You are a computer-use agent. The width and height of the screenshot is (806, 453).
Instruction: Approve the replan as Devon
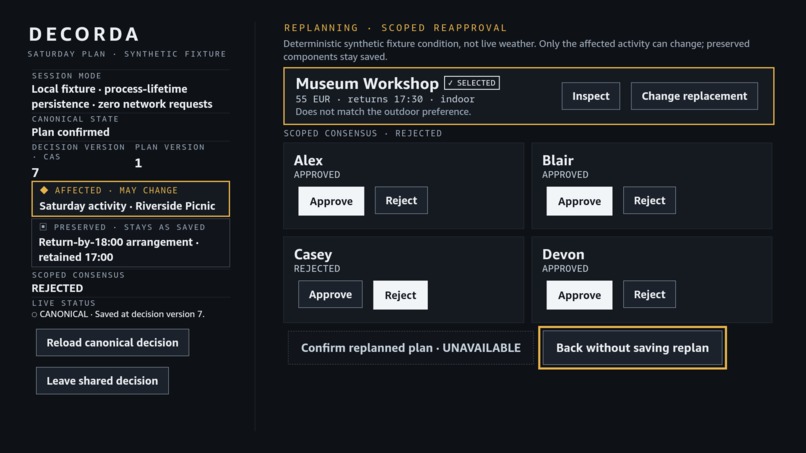(x=579, y=295)
